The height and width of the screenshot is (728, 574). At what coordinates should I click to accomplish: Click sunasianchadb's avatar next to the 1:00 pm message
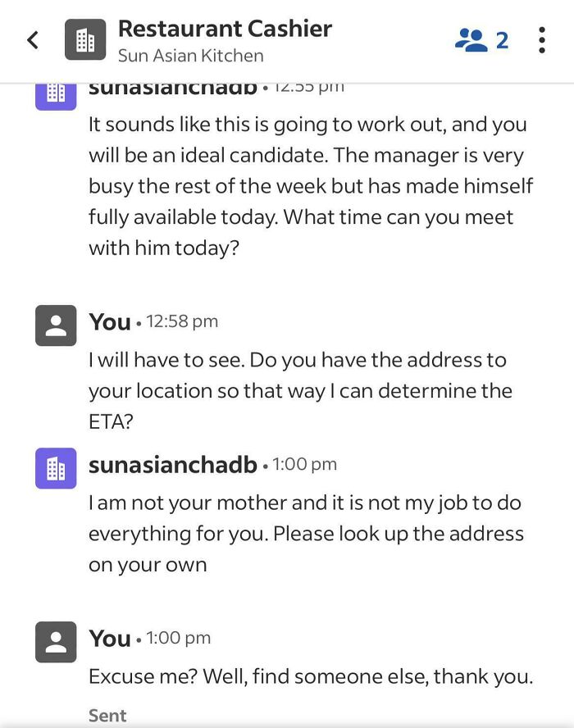click(x=56, y=464)
